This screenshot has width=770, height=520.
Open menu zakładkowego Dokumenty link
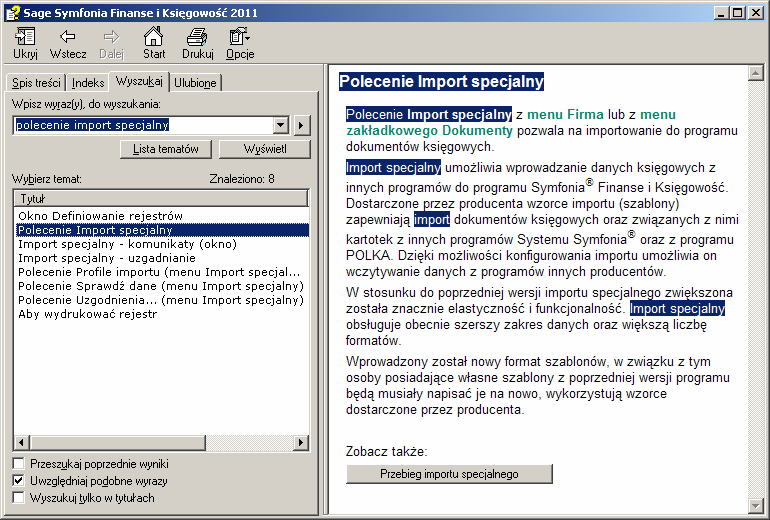click(429, 131)
